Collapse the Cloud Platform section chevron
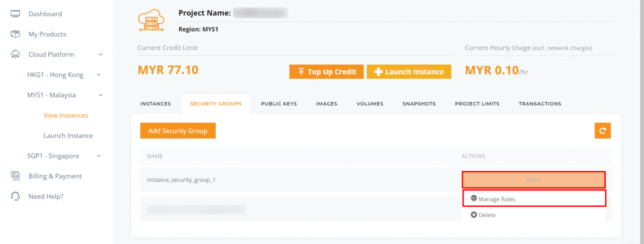The width and height of the screenshot is (644, 244). 101,55
